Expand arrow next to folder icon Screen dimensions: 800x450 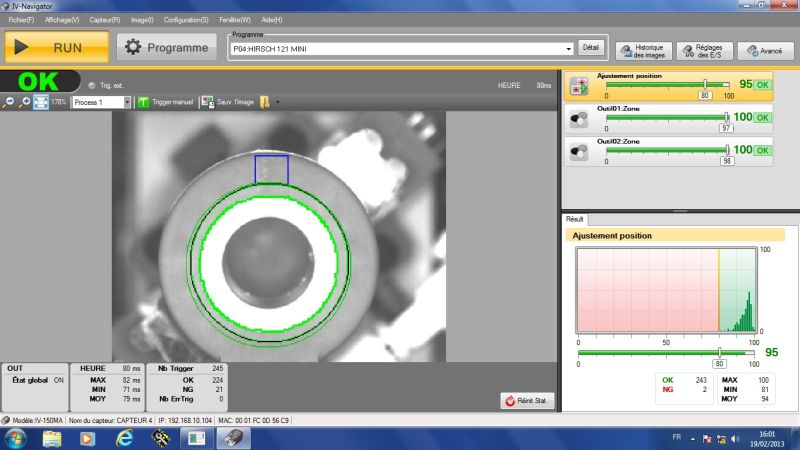278,103
